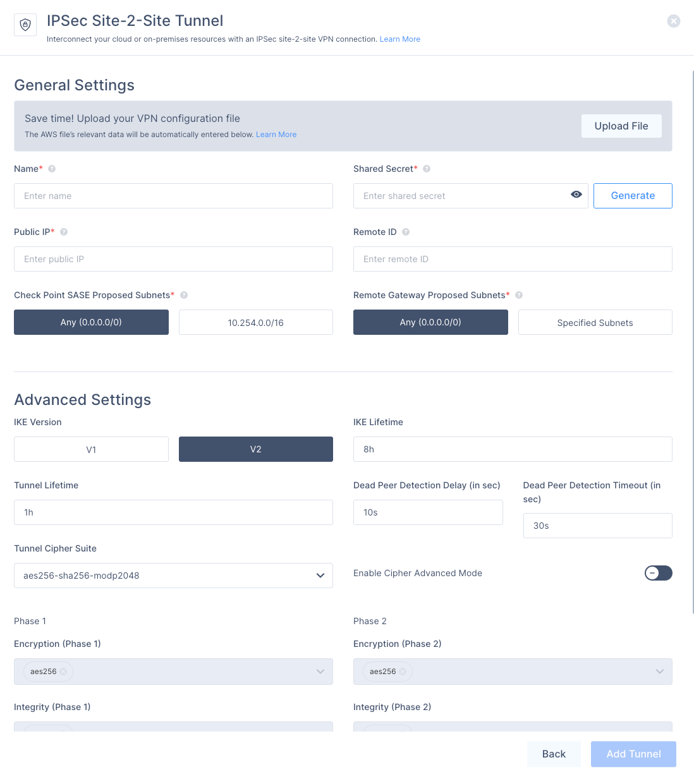Viewport: 694px width, 784px height.
Task: Focus the Enter name field
Action: pos(173,196)
